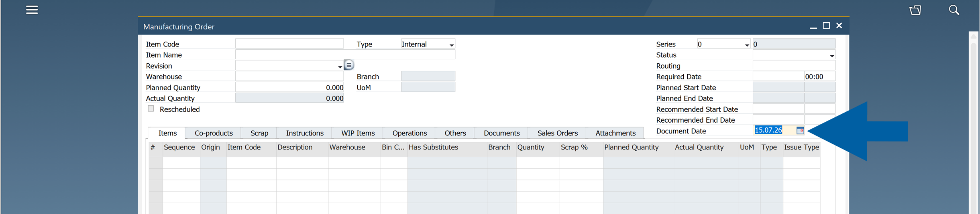Open the hamburger main menu
980x214 pixels.
coord(32,10)
